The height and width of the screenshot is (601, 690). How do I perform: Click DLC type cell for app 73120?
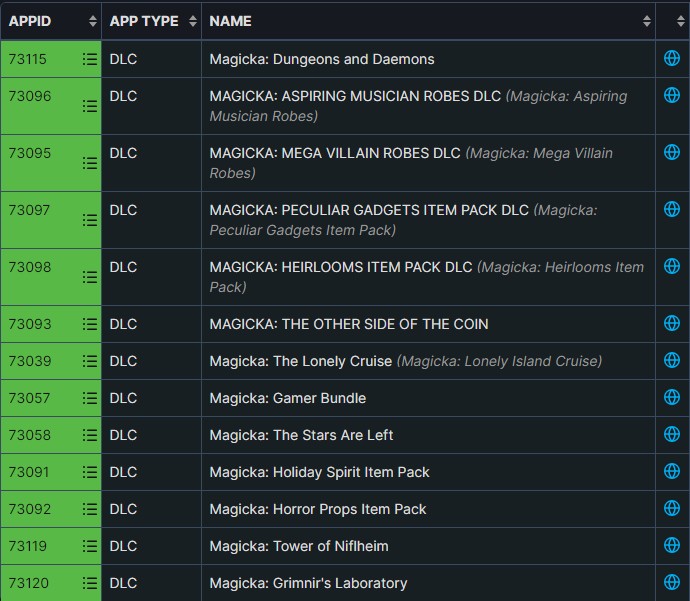(x=151, y=583)
